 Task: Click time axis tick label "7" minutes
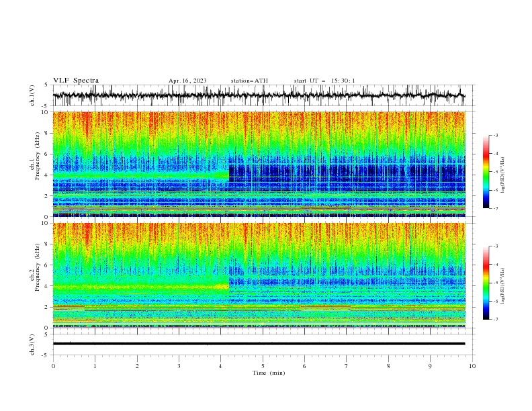[347, 366]
